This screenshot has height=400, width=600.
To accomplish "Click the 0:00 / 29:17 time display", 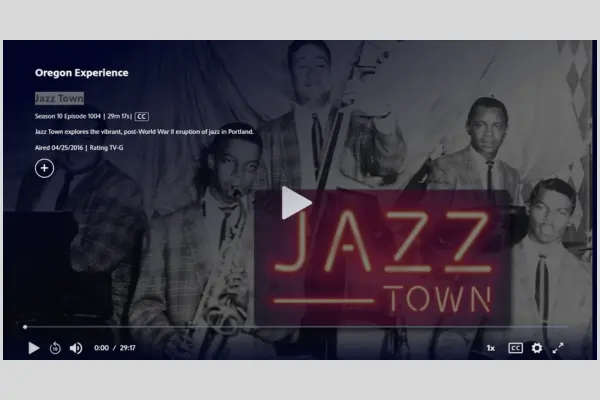I will [115, 348].
